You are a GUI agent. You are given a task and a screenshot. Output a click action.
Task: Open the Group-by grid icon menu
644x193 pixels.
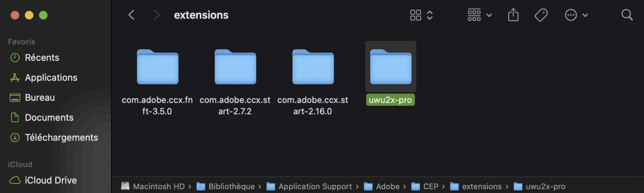[x=474, y=15]
